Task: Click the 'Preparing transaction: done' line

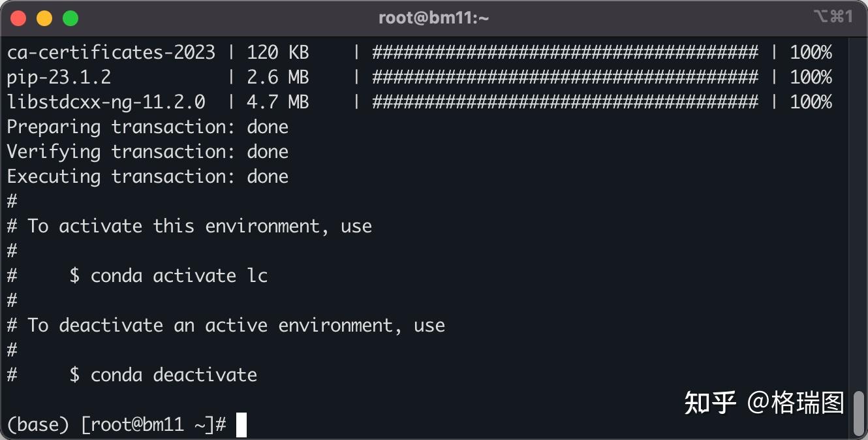Action: pyautogui.click(x=147, y=127)
